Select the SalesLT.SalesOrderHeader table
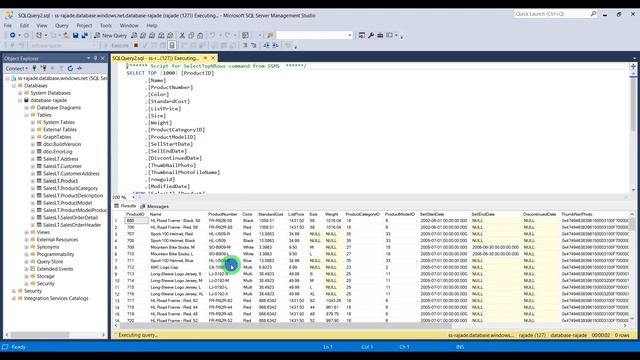The image size is (640, 360). coord(72,225)
